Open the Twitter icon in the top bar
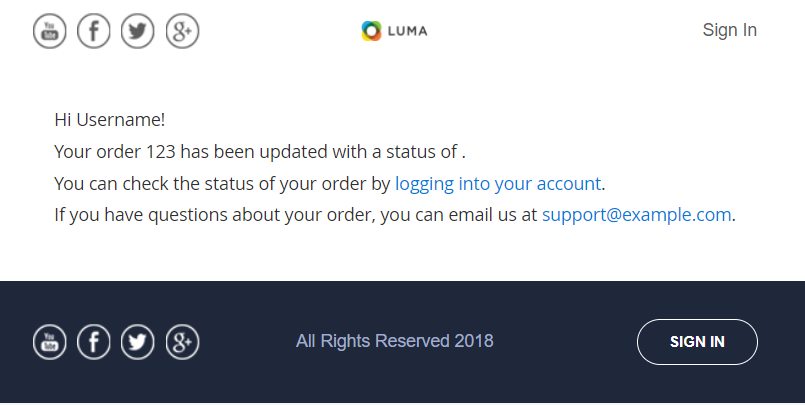This screenshot has width=805, height=405. [x=138, y=31]
